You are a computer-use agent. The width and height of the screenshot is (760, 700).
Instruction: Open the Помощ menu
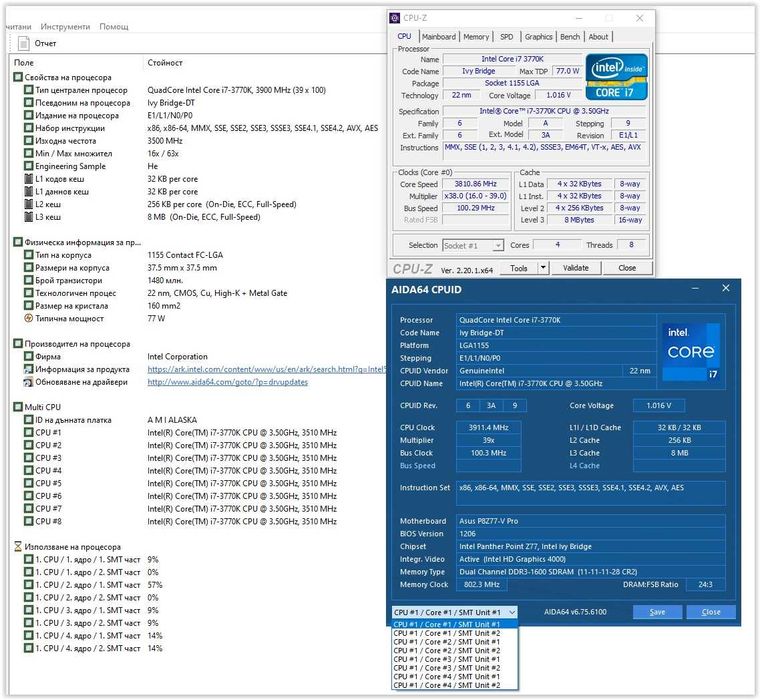pos(114,27)
